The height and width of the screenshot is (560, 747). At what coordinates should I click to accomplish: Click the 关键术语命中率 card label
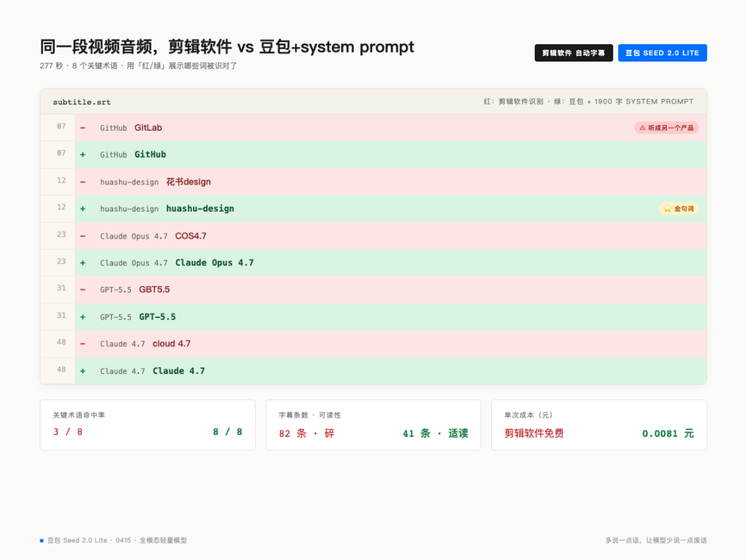79,416
